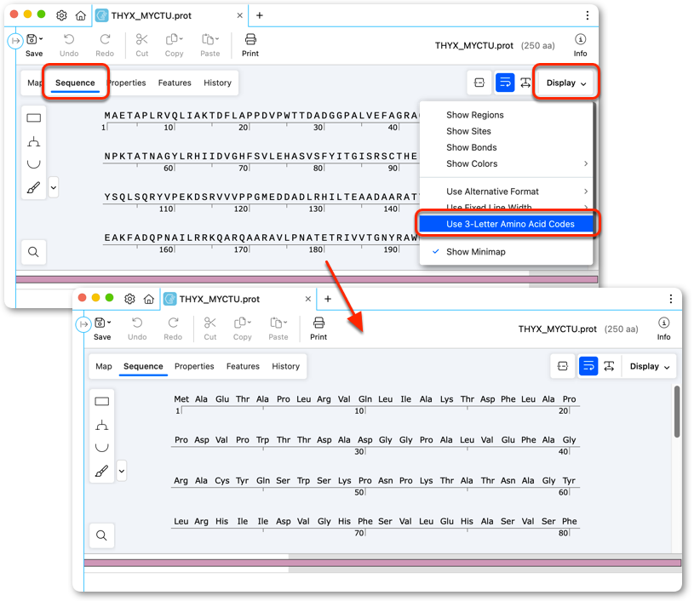Viewport: 700px width, 601px height.
Task: Open Info panel in the bottom window
Action: [x=663, y=329]
